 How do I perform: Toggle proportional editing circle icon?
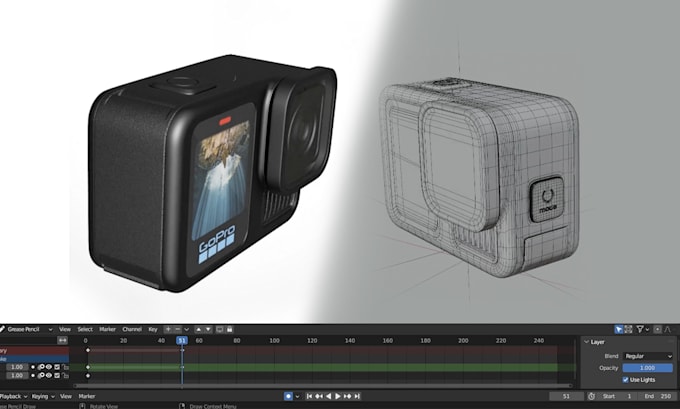click(x=657, y=330)
